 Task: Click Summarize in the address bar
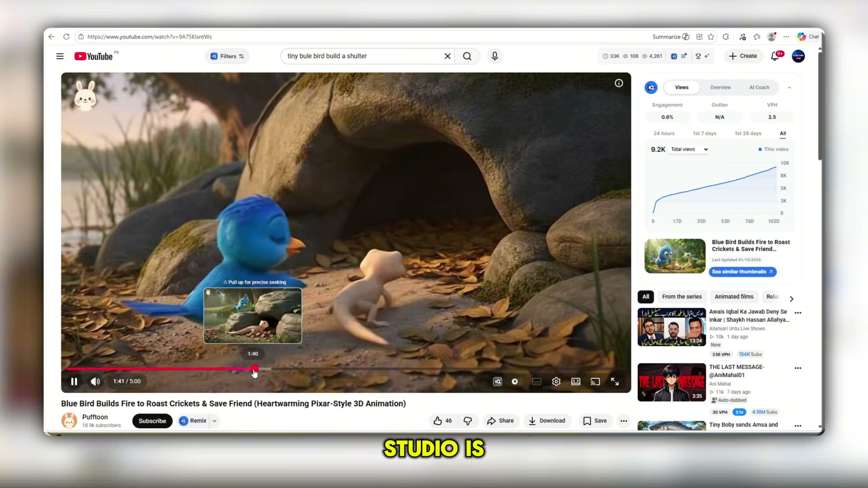[x=671, y=37]
